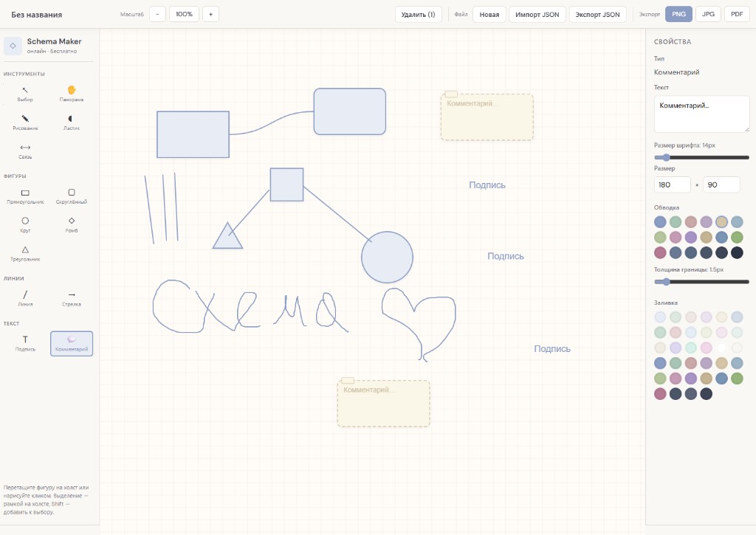Image resolution: width=756 pixels, height=535 pixels.
Task: Decrease zoom with the minus button
Action: point(158,14)
